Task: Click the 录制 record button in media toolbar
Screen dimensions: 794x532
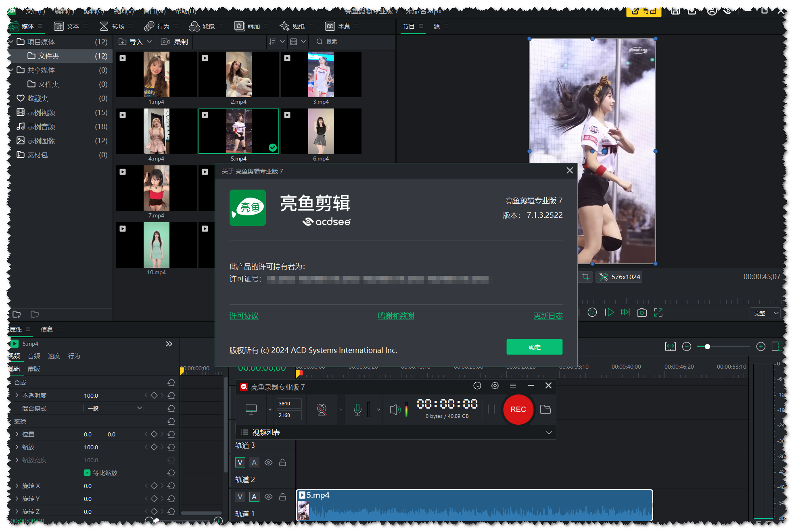Action: coord(175,42)
